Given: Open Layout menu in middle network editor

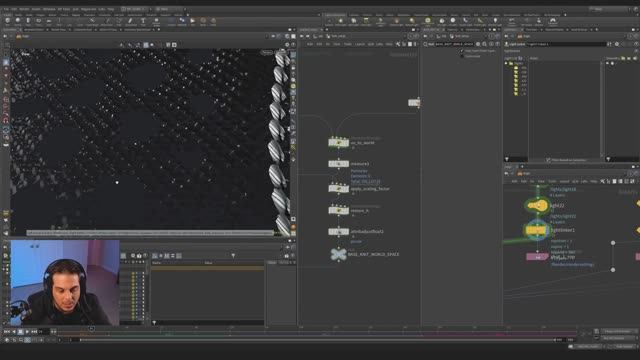Looking at the screenshot, I should coord(360,44).
